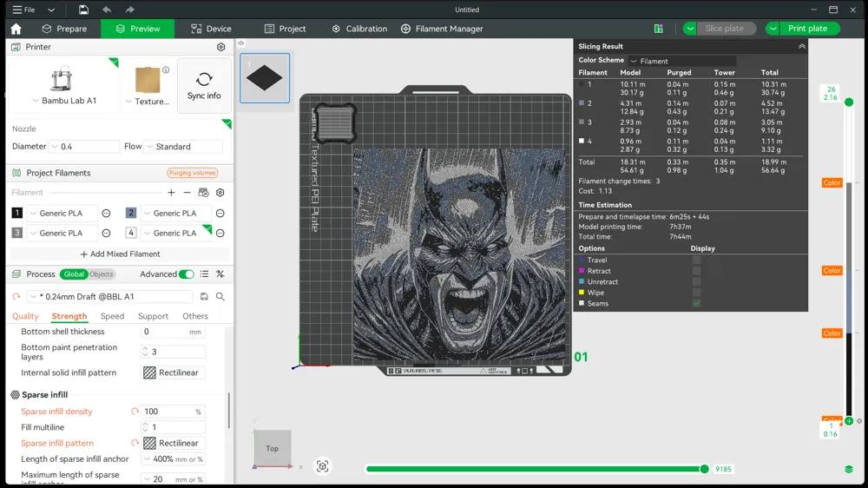Open the Print plate options arrow
Screen dimensions: 868x488
tap(773, 29)
